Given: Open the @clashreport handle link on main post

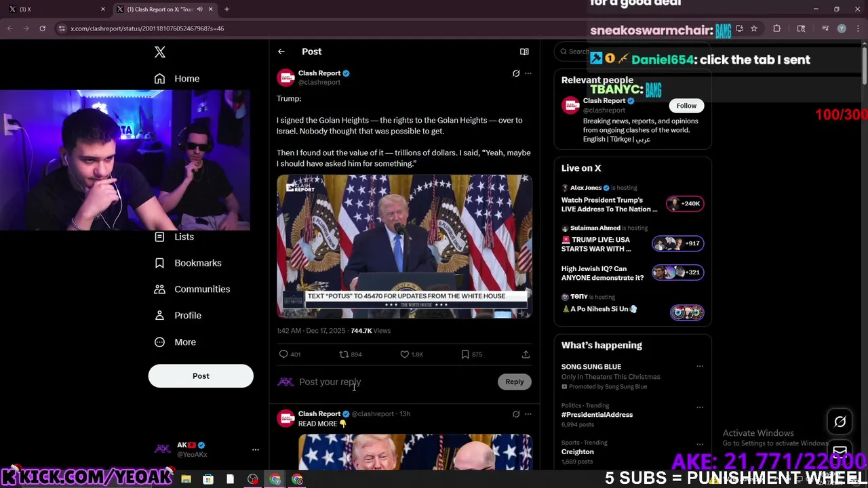Looking at the screenshot, I should pyautogui.click(x=319, y=83).
